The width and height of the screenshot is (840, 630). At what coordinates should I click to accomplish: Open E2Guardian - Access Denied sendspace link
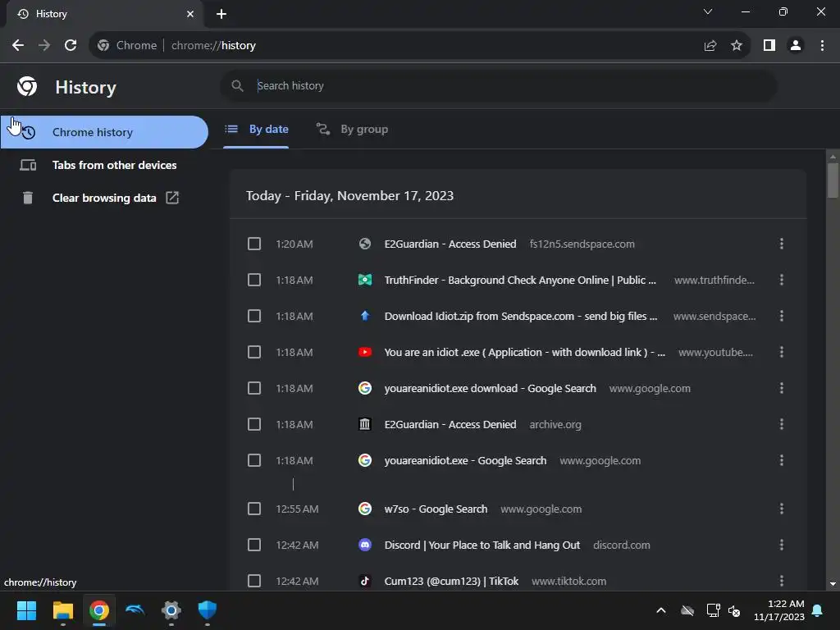(450, 244)
